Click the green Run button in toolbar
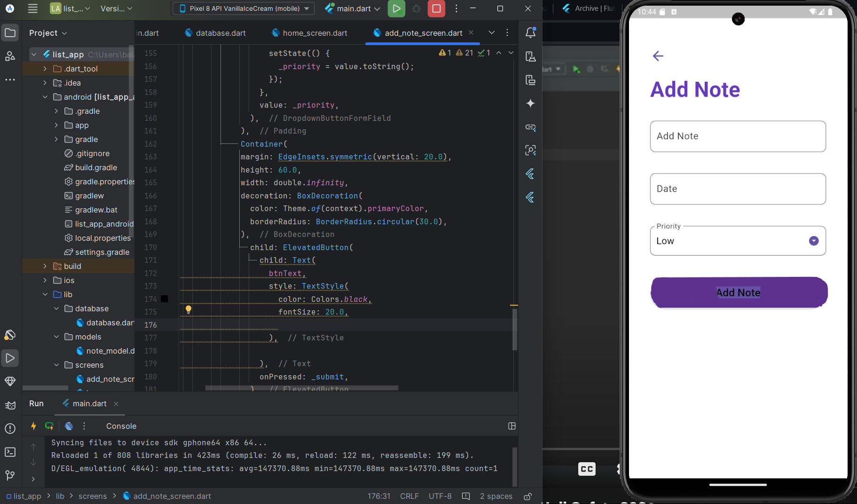 coord(396,8)
